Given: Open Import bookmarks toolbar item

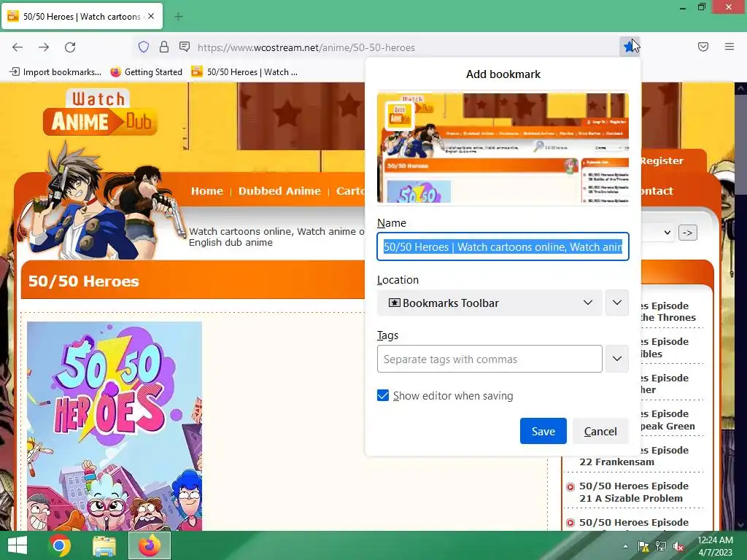Looking at the screenshot, I should click(55, 72).
